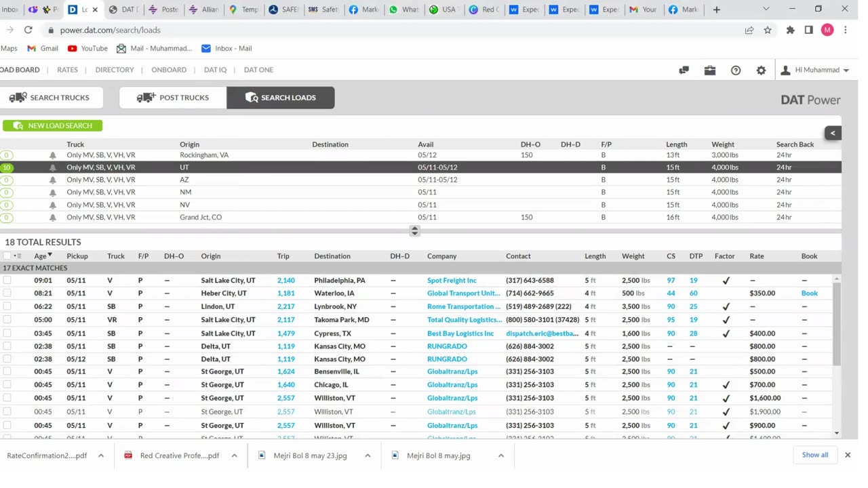Click the alarm bell for NV search
Image resolution: width=868 pixels, height=488 pixels.
[x=53, y=205]
